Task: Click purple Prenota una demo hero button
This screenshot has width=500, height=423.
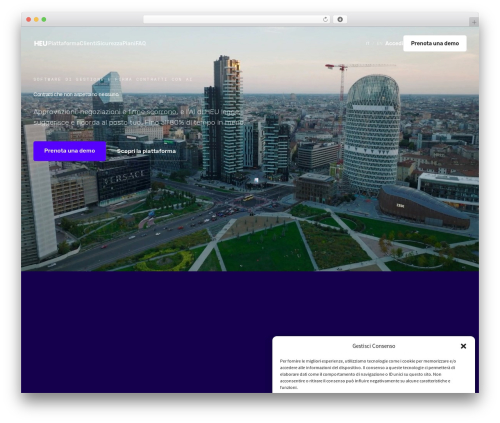Action: [70, 151]
